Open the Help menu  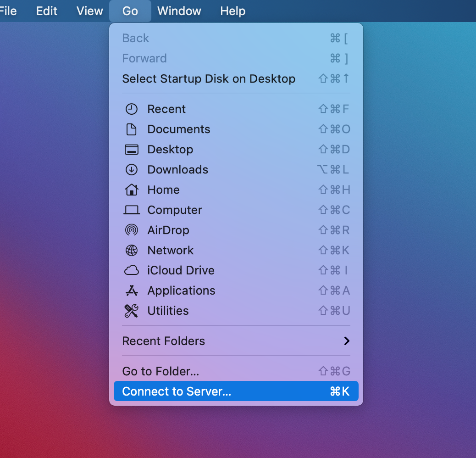pyautogui.click(x=232, y=11)
